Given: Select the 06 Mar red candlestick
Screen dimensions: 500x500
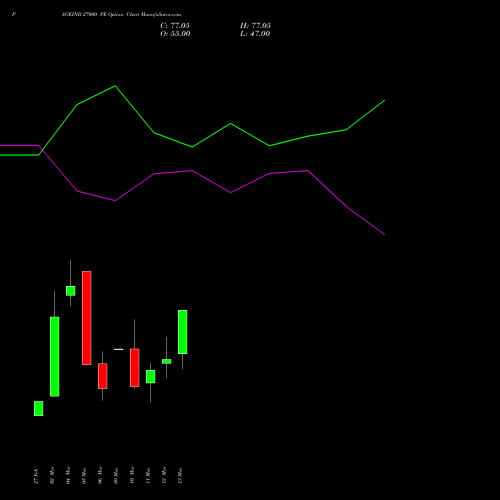Looking at the screenshot, I should point(103,376).
